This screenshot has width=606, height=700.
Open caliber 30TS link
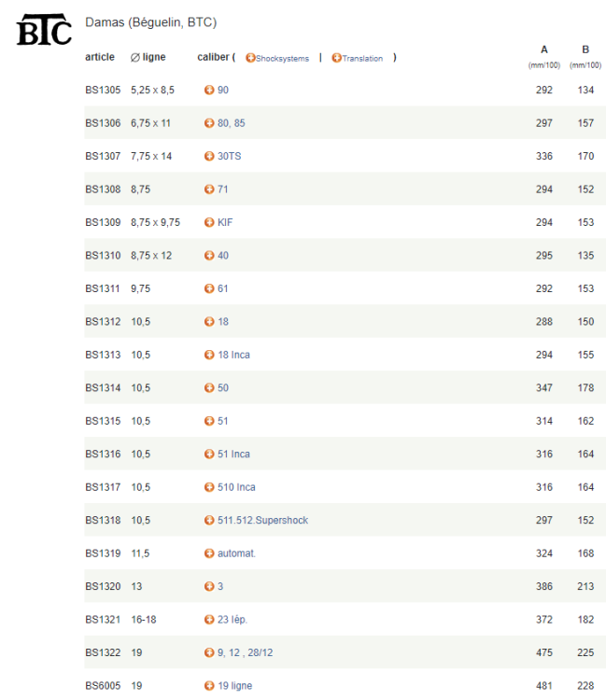coord(229,156)
